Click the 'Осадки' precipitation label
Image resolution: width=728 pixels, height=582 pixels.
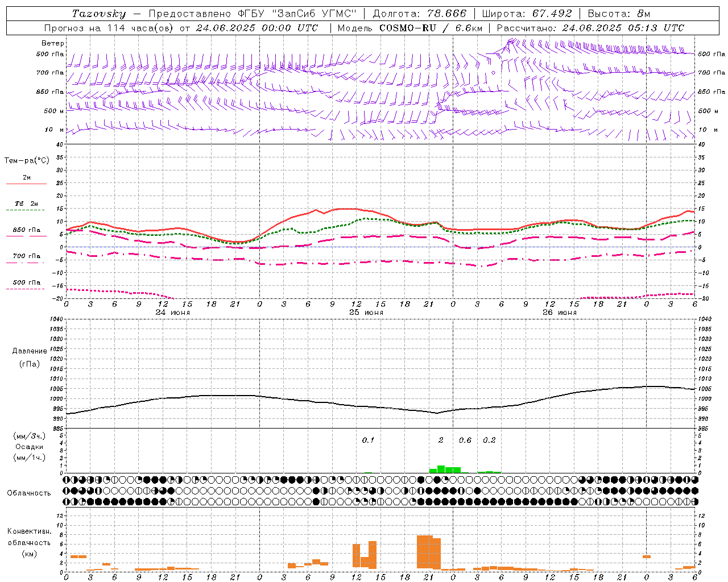pyautogui.click(x=30, y=447)
